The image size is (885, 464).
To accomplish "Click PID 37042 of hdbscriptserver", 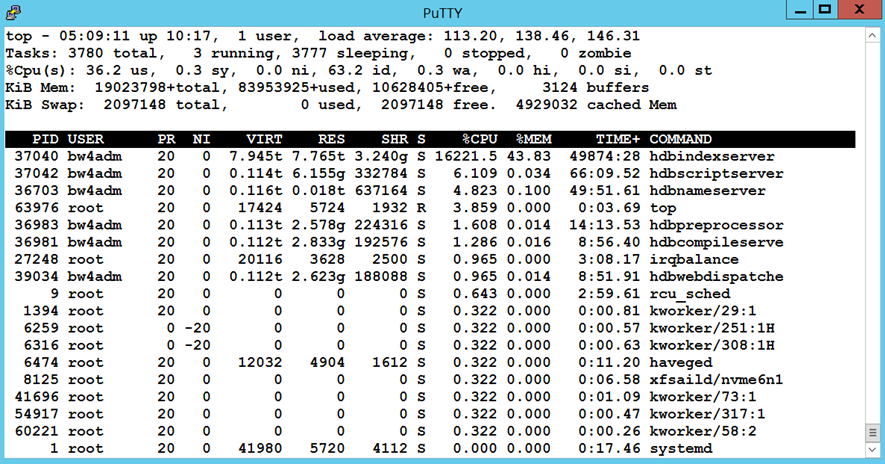I will pyautogui.click(x=37, y=174).
